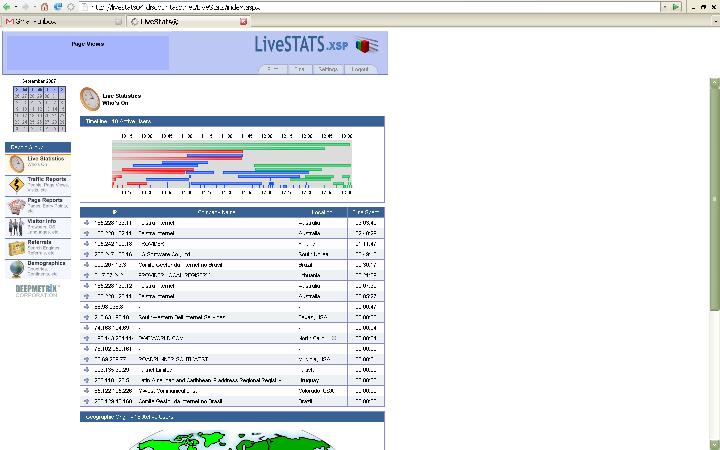Click the scrollbar down arrow
Image resolution: width=720 pixels, height=450 pixels.
(x=714, y=445)
